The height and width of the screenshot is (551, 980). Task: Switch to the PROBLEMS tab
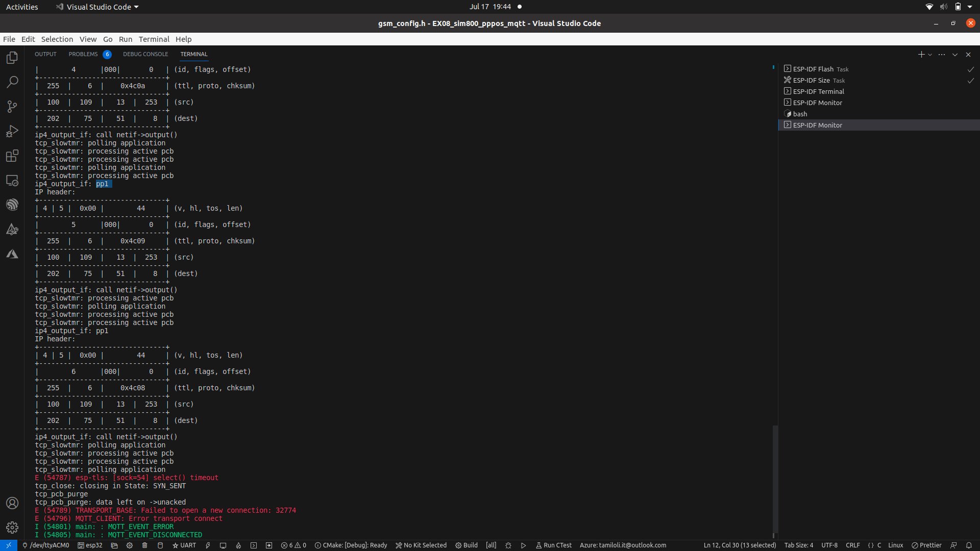(x=83, y=54)
